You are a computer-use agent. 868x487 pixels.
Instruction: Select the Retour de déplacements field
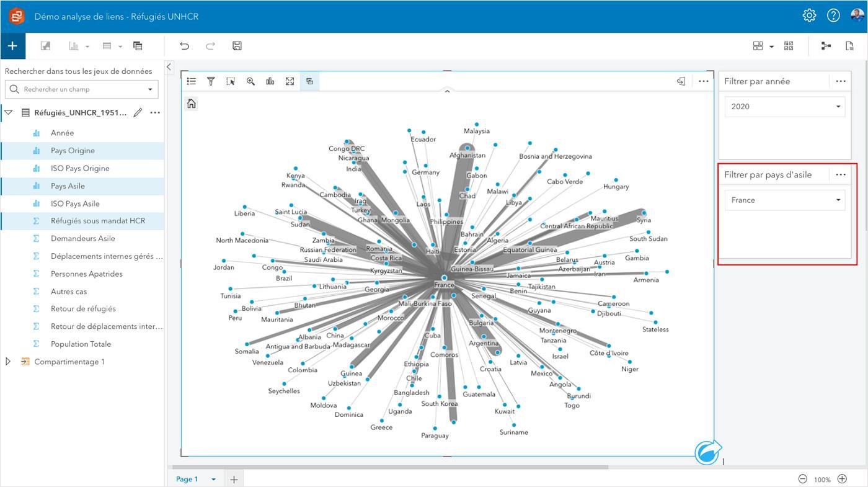coord(83,326)
